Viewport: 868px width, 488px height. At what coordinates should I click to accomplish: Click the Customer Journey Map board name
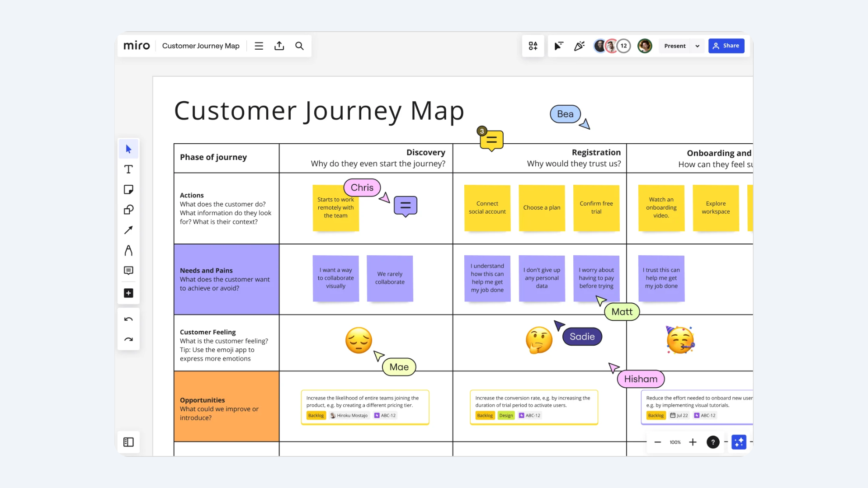coord(201,46)
